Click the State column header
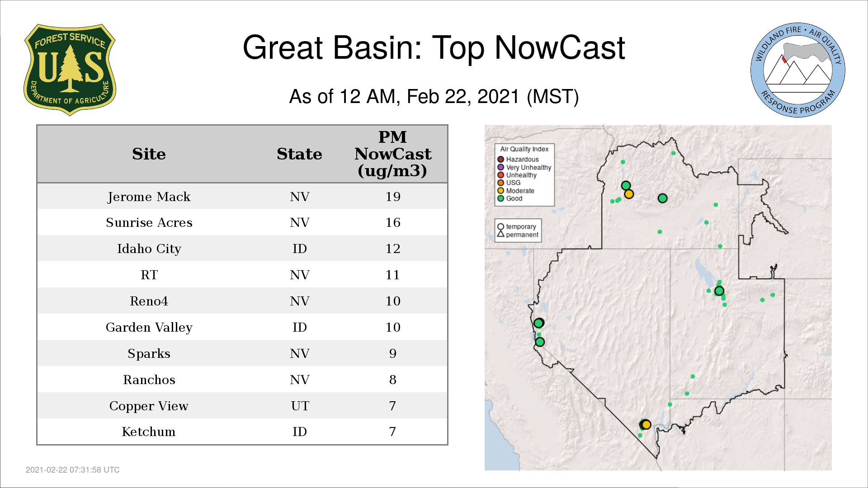 [x=299, y=154]
